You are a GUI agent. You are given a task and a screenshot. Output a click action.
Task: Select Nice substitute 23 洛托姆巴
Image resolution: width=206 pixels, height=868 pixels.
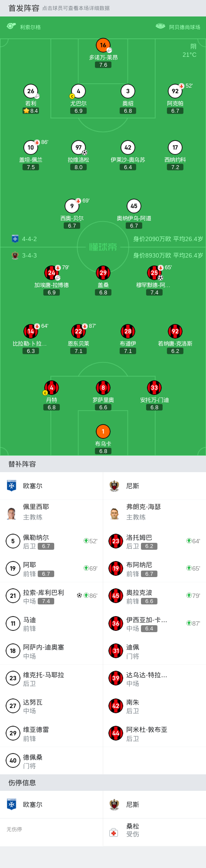[x=154, y=541]
